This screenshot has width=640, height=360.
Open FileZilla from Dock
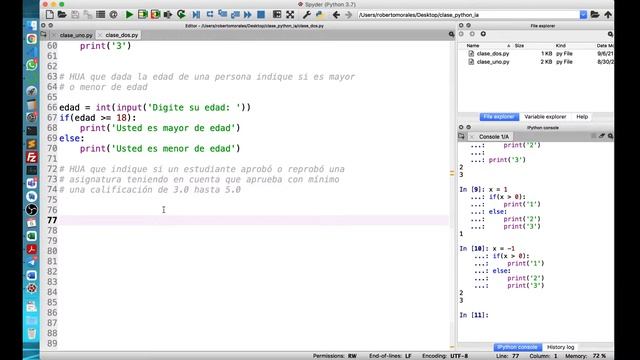(x=31, y=157)
